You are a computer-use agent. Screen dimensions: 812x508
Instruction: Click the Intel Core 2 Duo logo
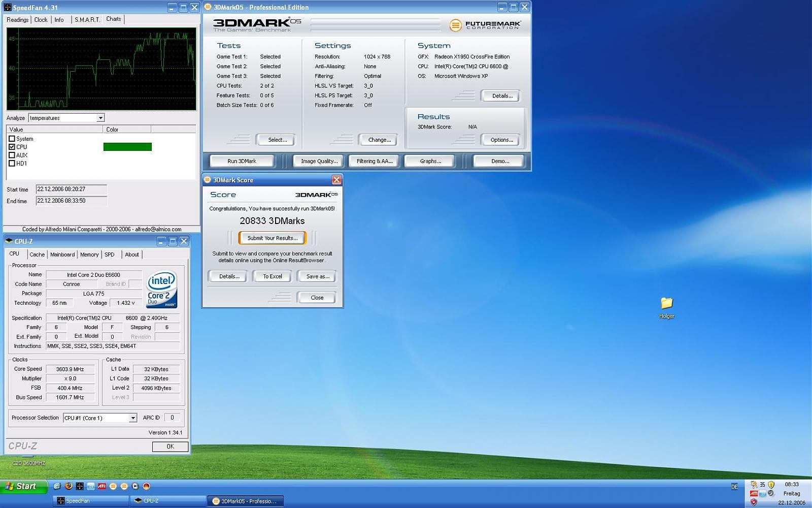pyautogui.click(x=162, y=289)
